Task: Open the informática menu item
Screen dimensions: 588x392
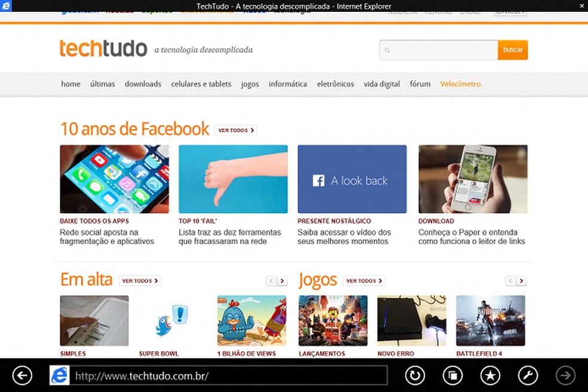Action: [x=287, y=84]
